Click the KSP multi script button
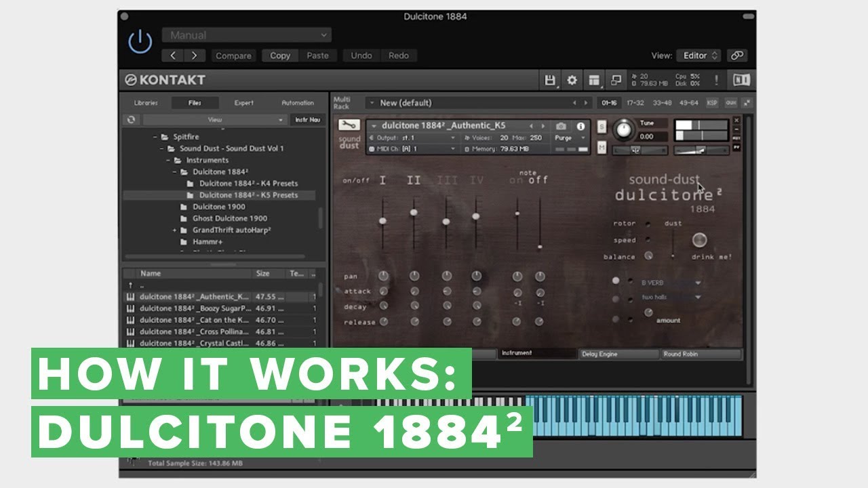868x488 pixels. [x=712, y=103]
